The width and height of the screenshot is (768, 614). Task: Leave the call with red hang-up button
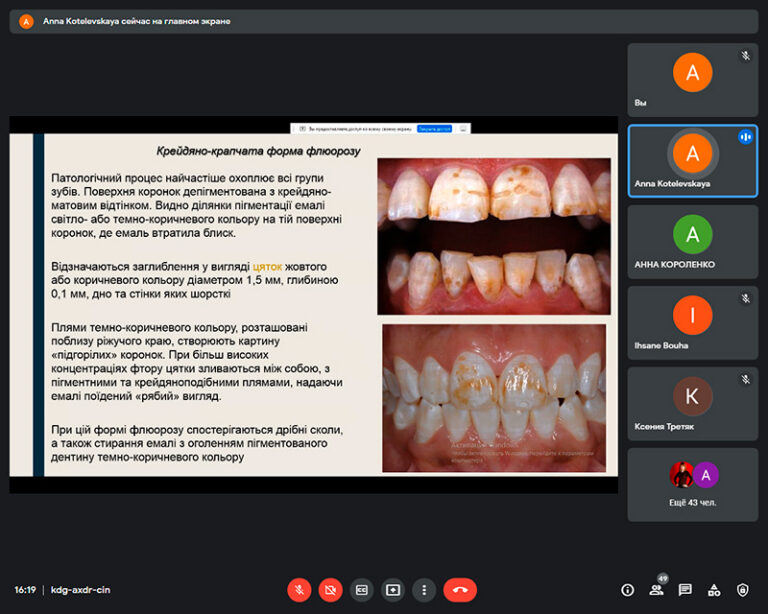460,590
